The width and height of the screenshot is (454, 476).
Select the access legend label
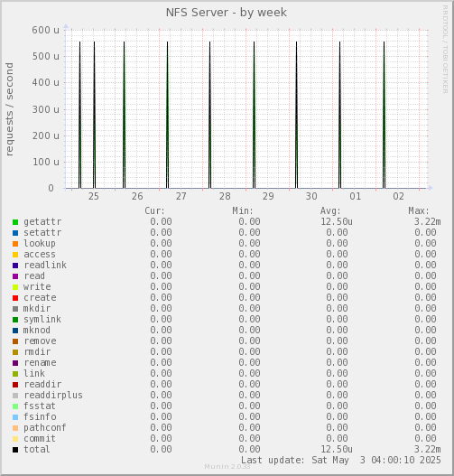pyautogui.click(x=40, y=255)
